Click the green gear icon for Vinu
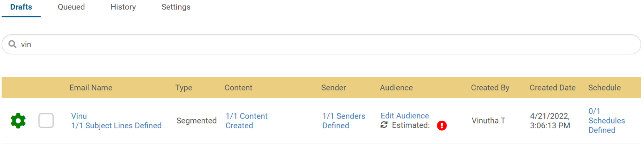 [18, 121]
